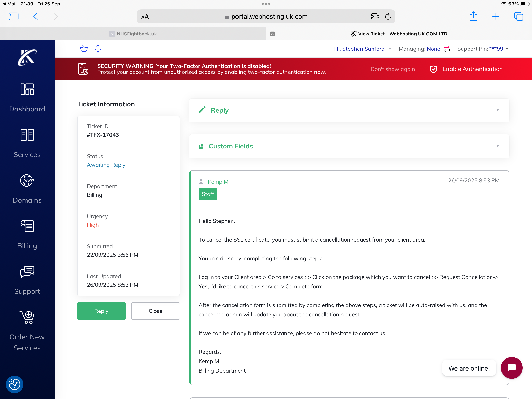Click the live chat bubble icon
Screen dimensions: 532x399
(x=511, y=368)
